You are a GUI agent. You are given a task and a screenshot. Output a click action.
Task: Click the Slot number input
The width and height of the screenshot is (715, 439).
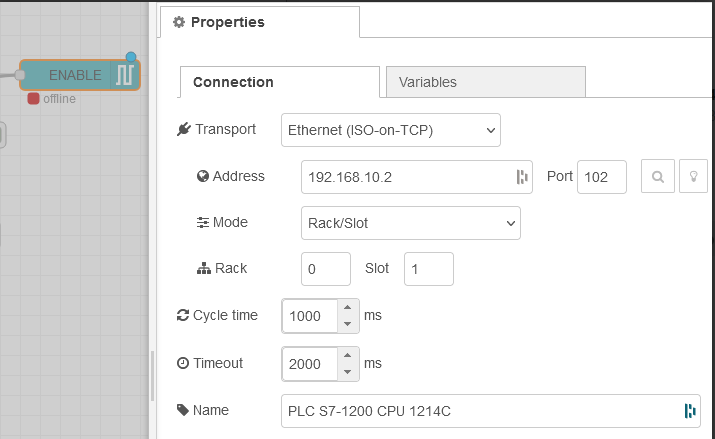point(428,269)
